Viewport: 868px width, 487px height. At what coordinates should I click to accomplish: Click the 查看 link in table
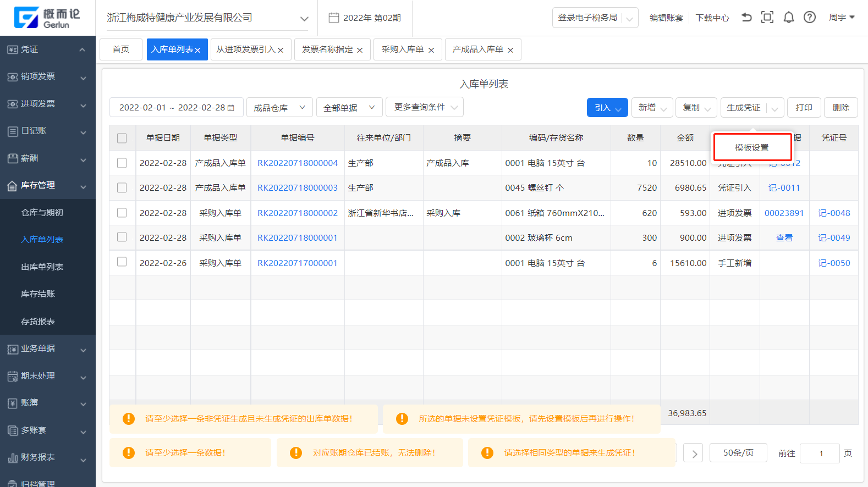784,238
